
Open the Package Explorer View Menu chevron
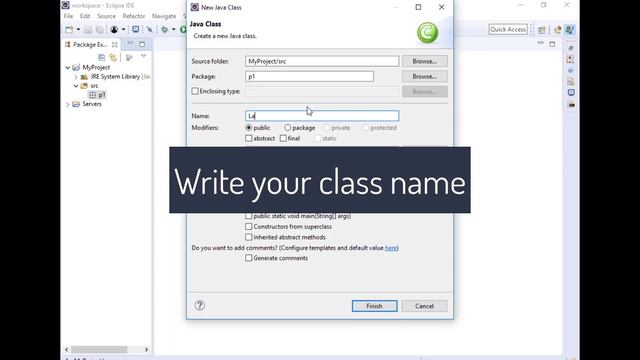point(143,57)
